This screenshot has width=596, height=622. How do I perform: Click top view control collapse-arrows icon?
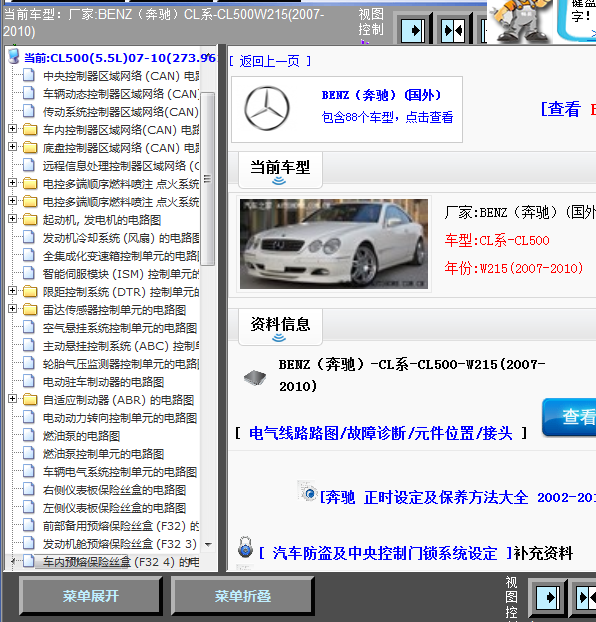[454, 30]
